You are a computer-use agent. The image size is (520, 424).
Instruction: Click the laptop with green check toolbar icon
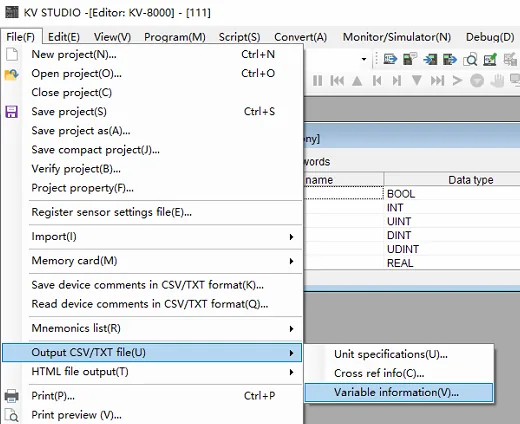coord(490,60)
